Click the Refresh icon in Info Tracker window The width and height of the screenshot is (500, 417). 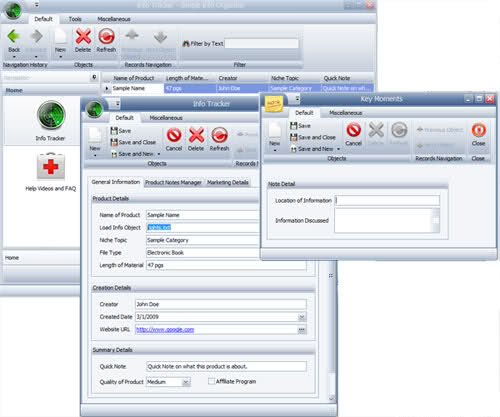click(219, 135)
